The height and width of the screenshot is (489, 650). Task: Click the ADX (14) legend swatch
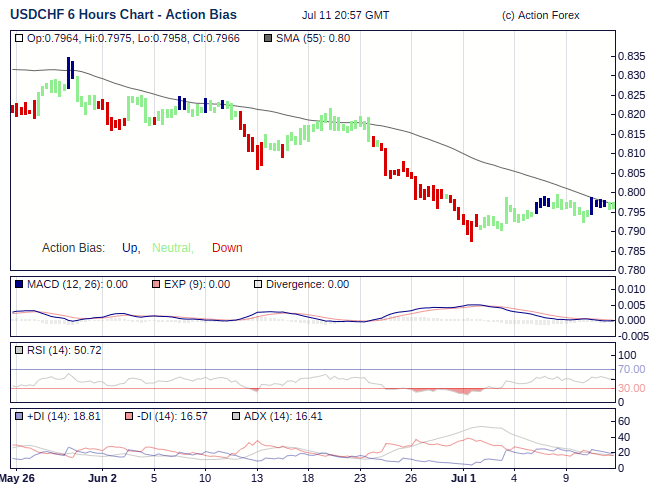click(236, 416)
